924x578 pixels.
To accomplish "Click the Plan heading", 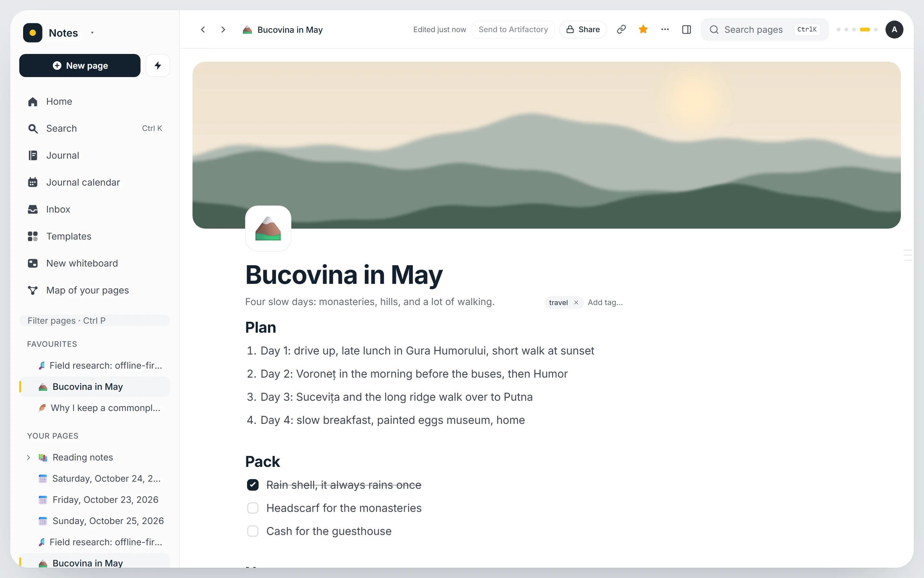I will pyautogui.click(x=261, y=328).
